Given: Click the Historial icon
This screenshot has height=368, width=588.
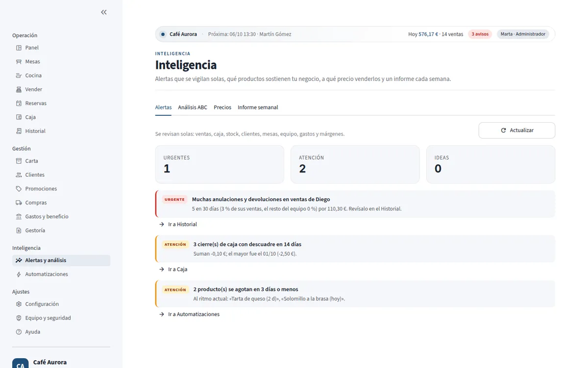Looking at the screenshot, I should coord(19,131).
